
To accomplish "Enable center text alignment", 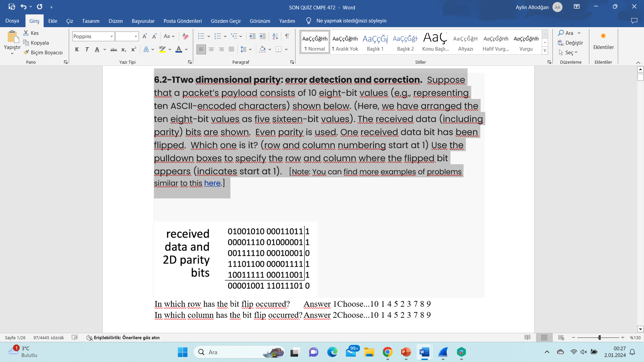I will pyautogui.click(x=211, y=49).
